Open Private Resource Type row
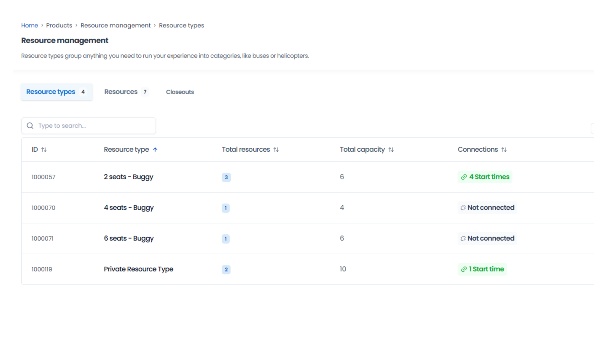The height and width of the screenshot is (364, 594). pyautogui.click(x=138, y=269)
